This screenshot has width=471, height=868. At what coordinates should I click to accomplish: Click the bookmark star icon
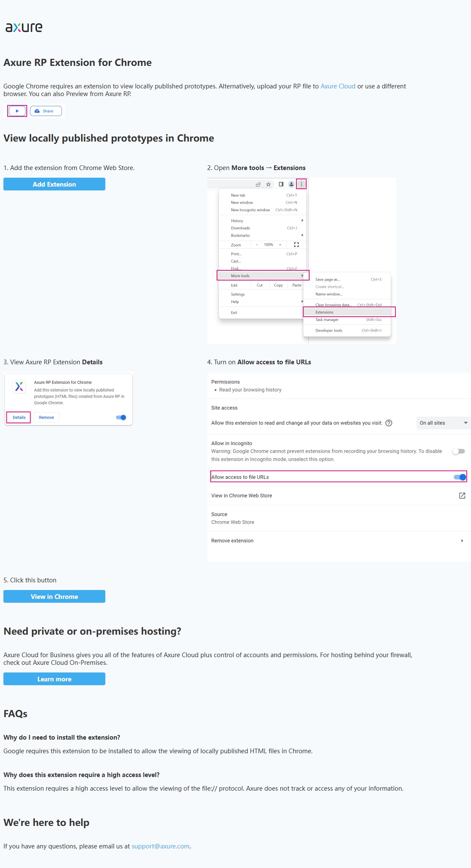(268, 184)
